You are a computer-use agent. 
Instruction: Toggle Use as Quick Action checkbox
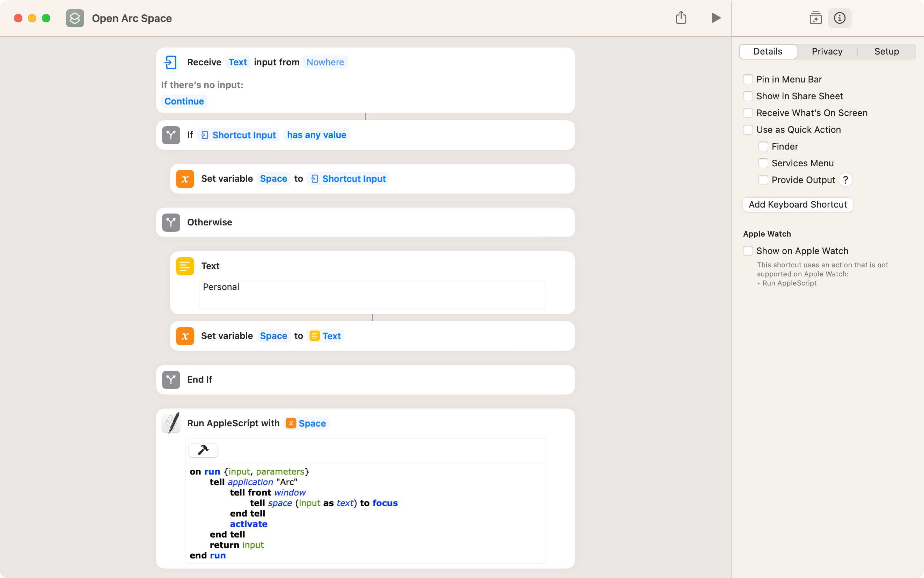click(748, 129)
